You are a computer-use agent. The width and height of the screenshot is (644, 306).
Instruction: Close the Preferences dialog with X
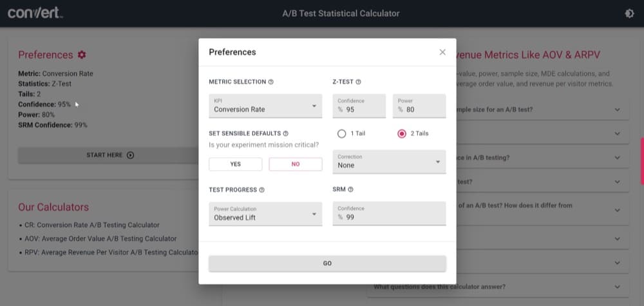[442, 52]
